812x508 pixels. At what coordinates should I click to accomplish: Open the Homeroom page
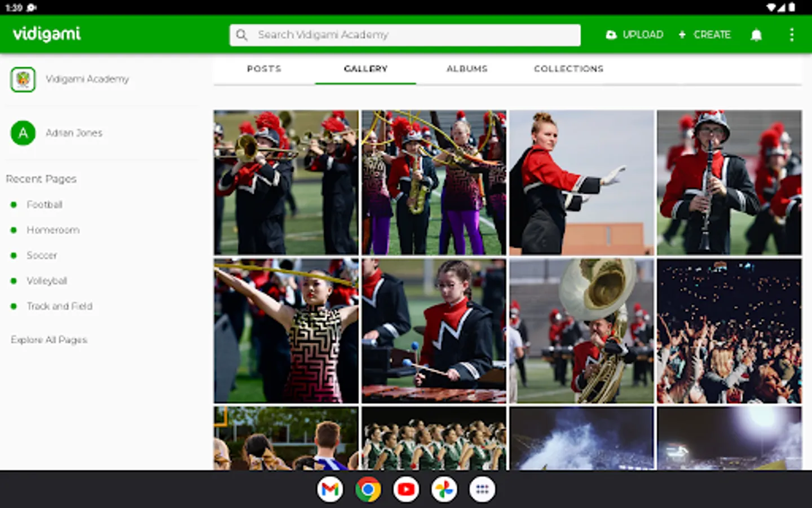53,230
